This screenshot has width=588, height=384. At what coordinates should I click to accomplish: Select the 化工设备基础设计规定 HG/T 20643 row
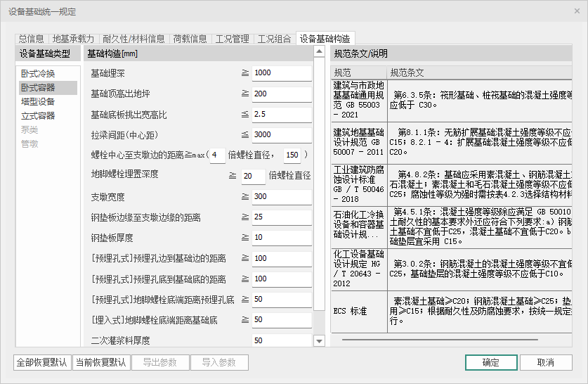tap(359, 269)
